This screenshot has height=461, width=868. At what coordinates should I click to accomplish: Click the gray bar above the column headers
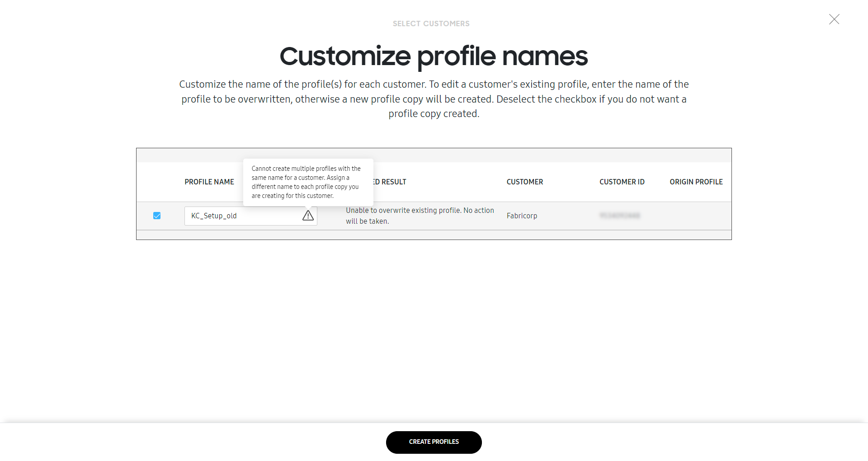[434, 155]
